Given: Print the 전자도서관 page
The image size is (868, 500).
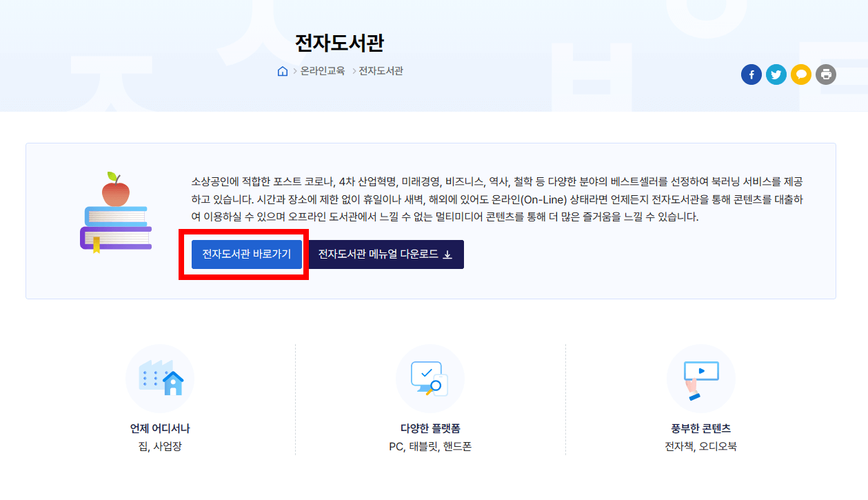Looking at the screenshot, I should tap(826, 74).
